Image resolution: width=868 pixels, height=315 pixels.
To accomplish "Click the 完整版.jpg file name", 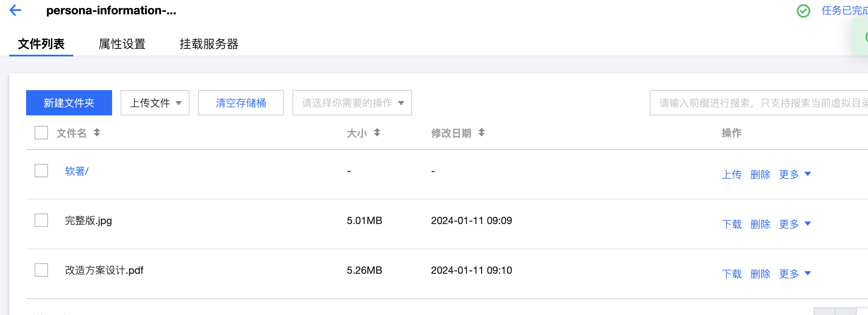I will pyautogui.click(x=88, y=221).
